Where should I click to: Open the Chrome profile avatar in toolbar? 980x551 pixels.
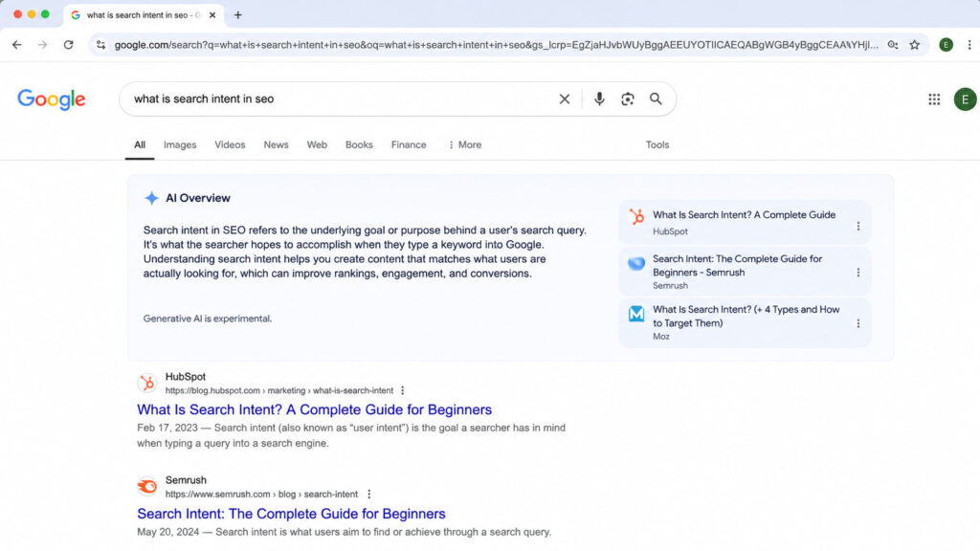(x=946, y=45)
